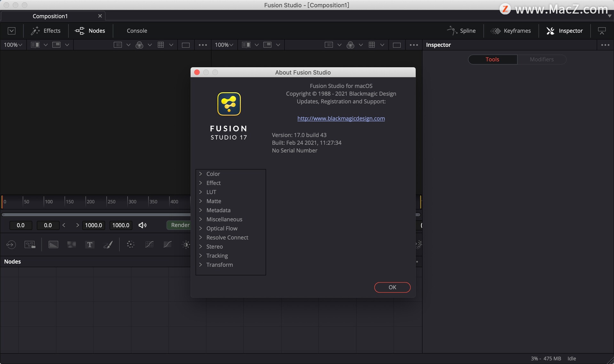Open the blackmagicdesign.com link
This screenshot has height=364, width=614.
tap(341, 119)
